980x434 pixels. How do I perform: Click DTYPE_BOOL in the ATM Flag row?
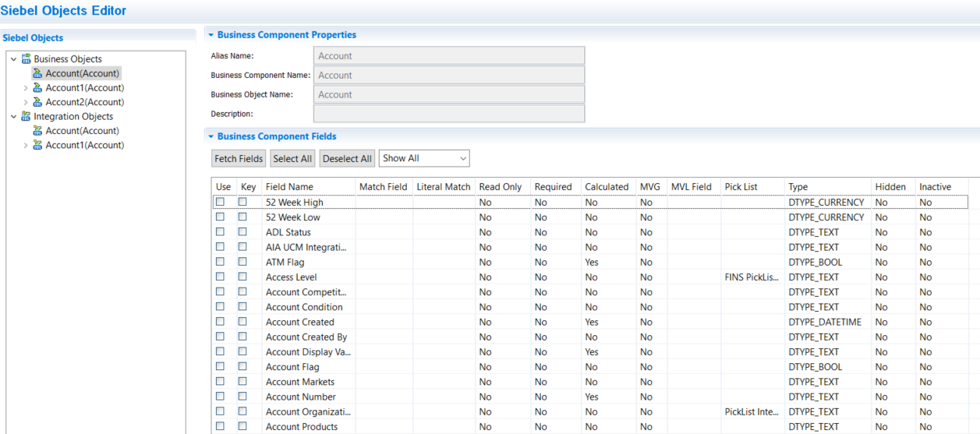coord(815,262)
